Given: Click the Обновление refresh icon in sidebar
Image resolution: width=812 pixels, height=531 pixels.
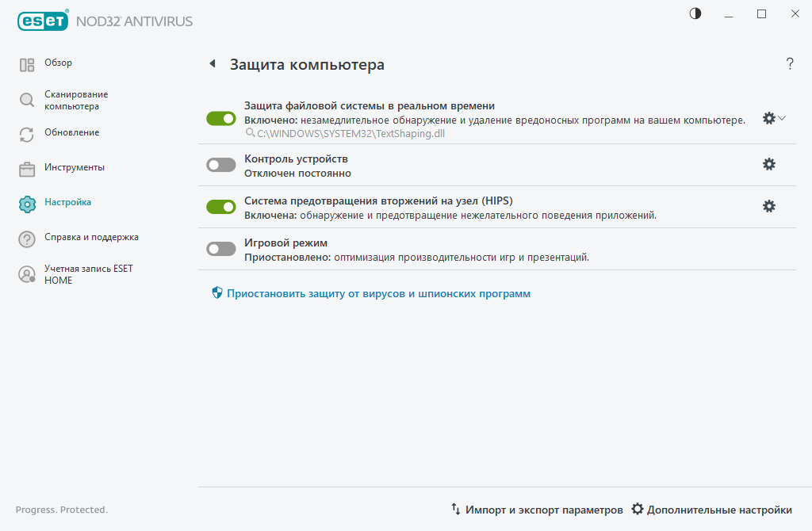Looking at the screenshot, I should (25, 132).
